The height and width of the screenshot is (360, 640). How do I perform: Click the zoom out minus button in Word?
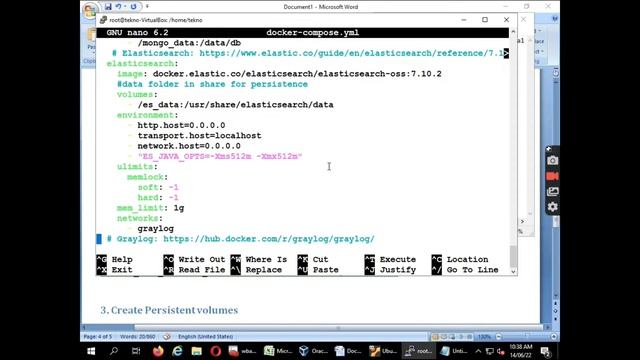tap(498, 337)
